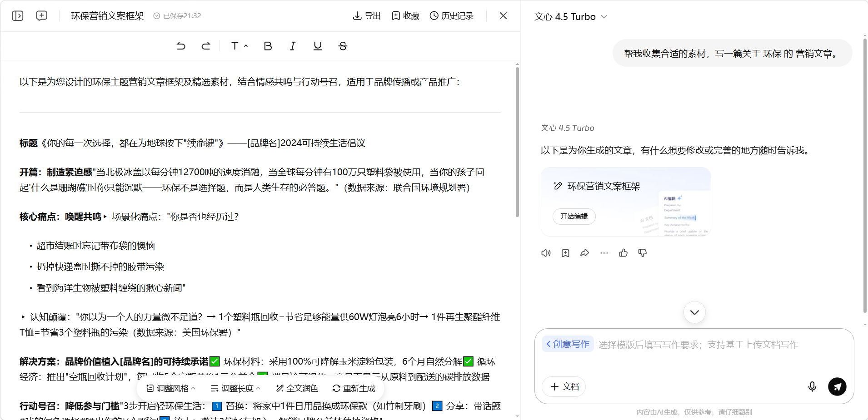
Task: Click the Redo arrow
Action: [206, 46]
